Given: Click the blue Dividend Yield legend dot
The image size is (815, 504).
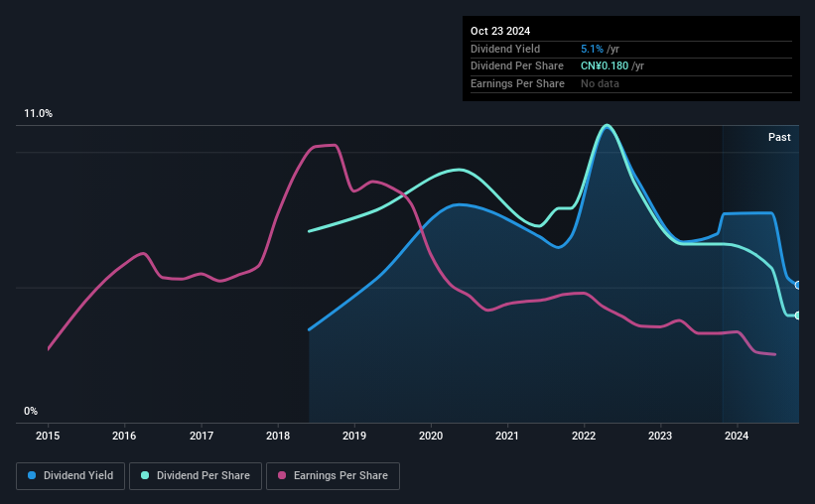Looking at the screenshot, I should [32, 476].
